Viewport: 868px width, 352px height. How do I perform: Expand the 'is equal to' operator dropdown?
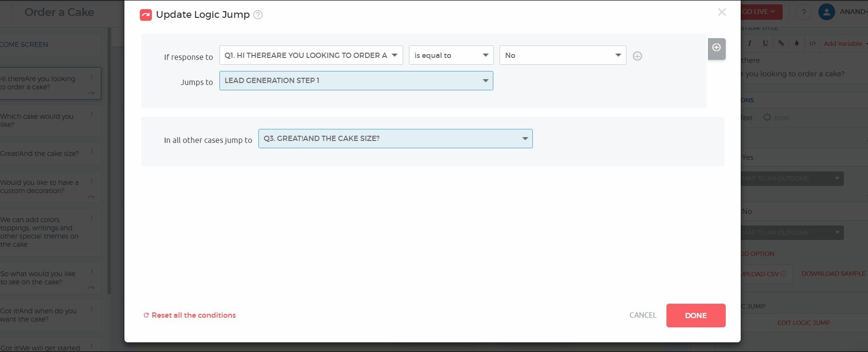click(x=451, y=56)
